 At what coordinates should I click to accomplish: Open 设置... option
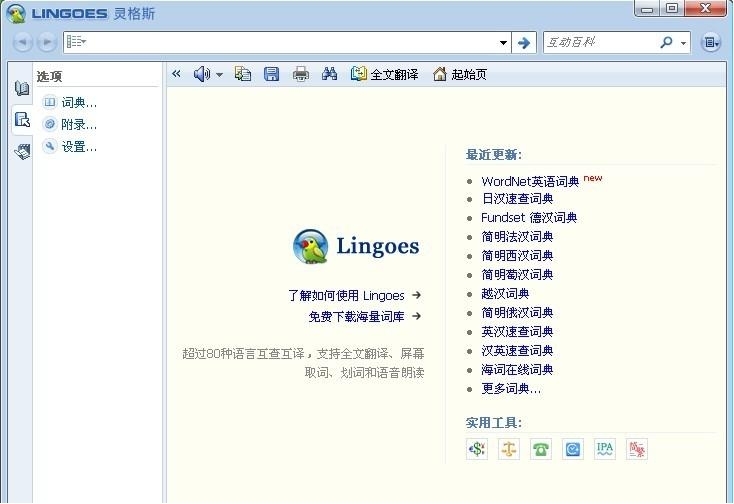point(70,147)
